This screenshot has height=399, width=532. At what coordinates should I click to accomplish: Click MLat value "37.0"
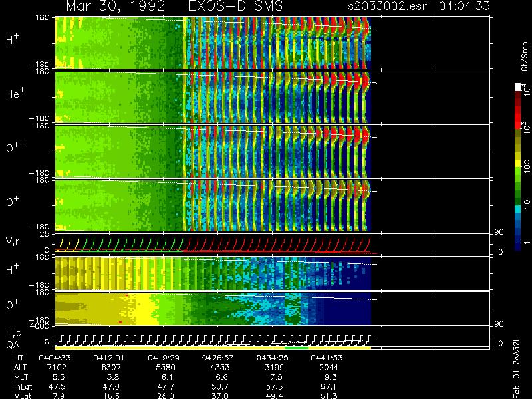point(221,396)
